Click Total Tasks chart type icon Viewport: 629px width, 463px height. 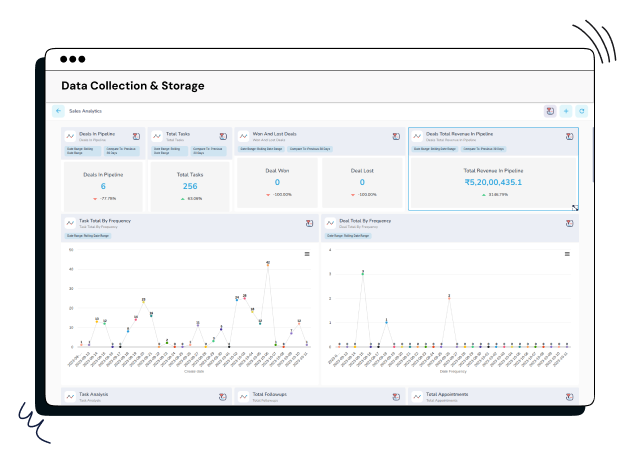pos(157,136)
